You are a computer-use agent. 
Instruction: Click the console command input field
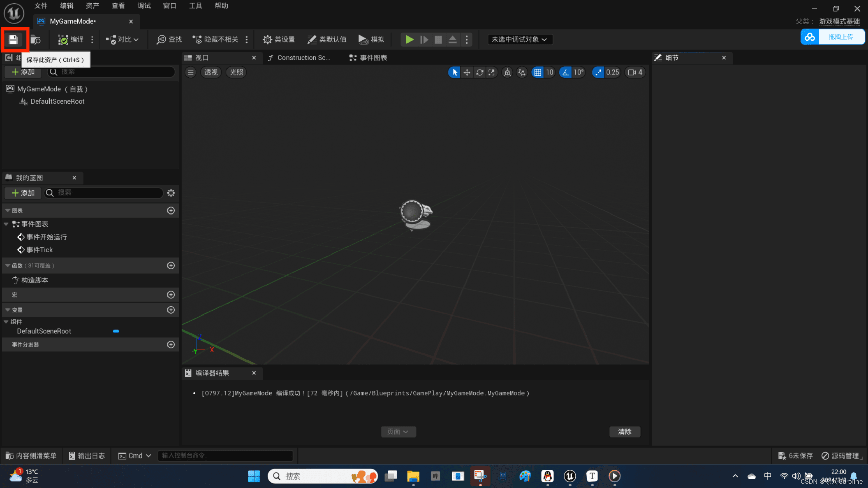pyautogui.click(x=225, y=455)
